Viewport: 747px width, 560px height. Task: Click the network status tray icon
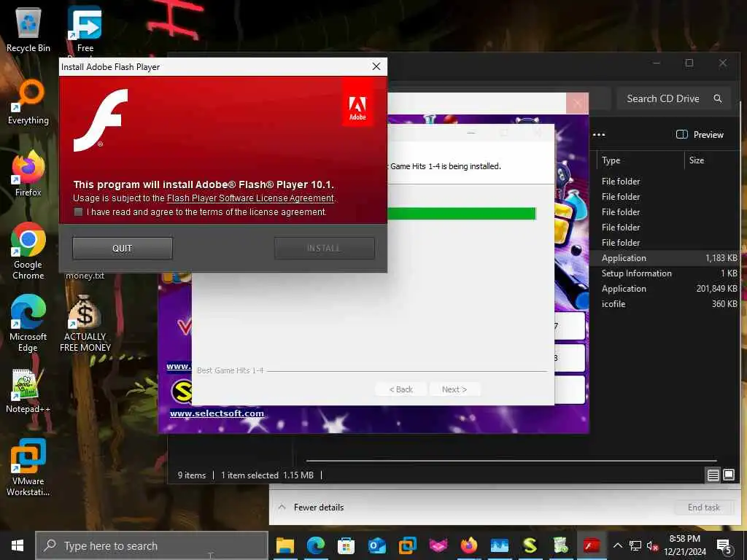pos(635,545)
